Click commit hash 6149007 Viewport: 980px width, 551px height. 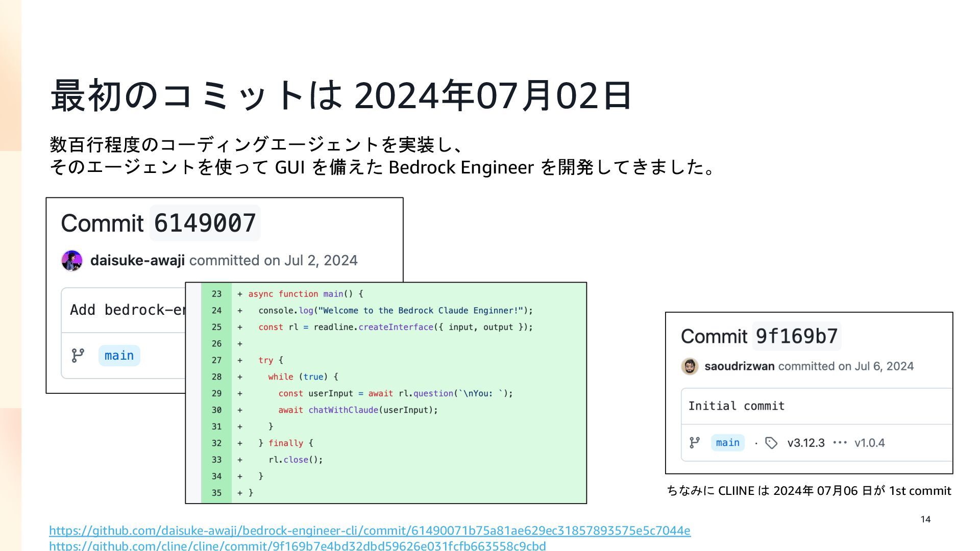205,223
